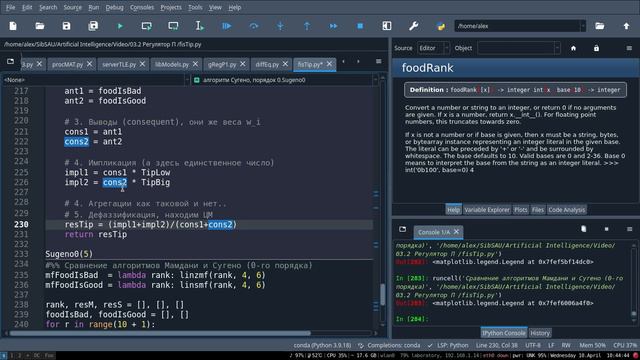Click the LSP: Python status entry
This screenshot has width=640, height=360.
pyautogui.click(x=448, y=345)
